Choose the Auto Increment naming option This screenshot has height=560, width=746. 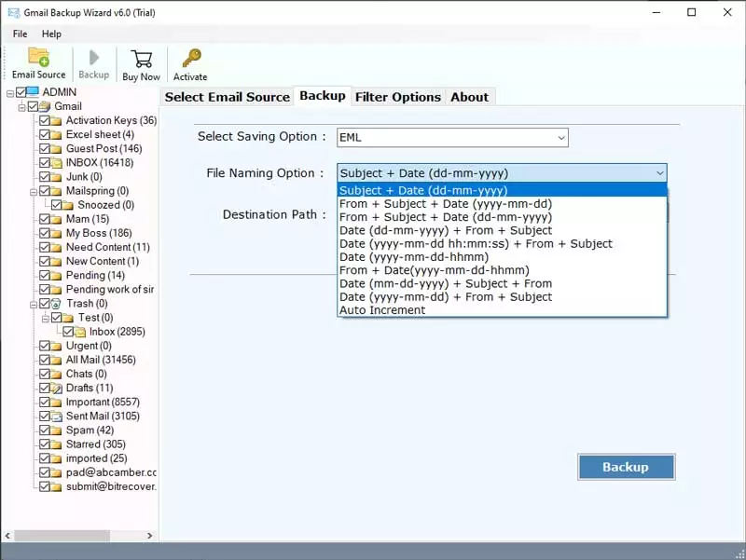point(382,310)
